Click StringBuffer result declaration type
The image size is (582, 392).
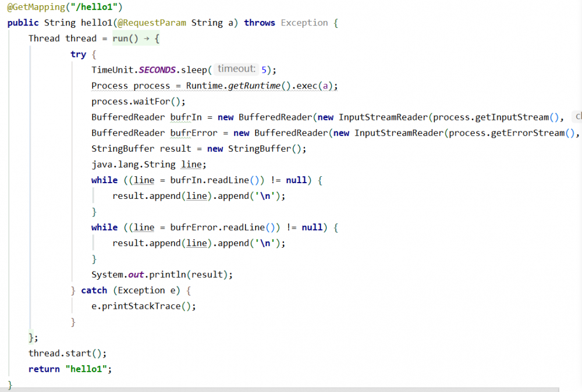pos(123,149)
